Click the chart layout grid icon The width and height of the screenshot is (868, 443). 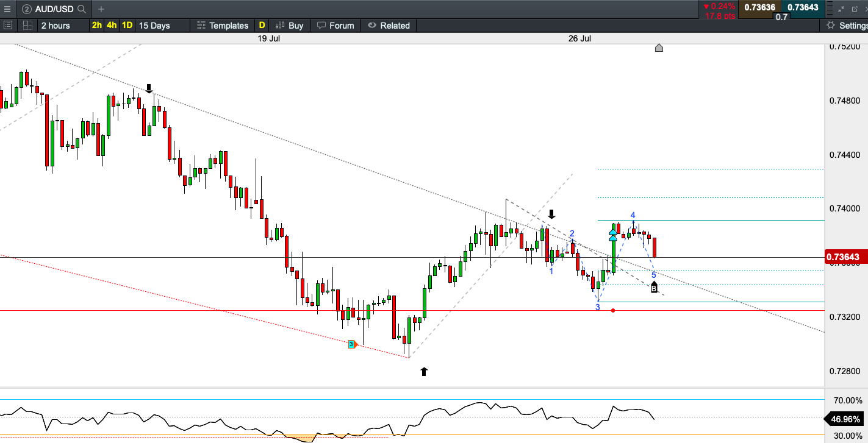pos(27,25)
